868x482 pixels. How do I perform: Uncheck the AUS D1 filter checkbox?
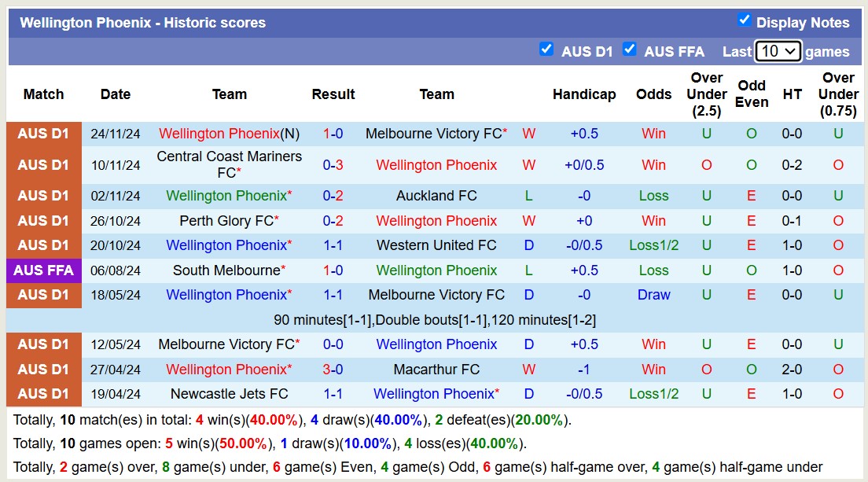(x=546, y=49)
